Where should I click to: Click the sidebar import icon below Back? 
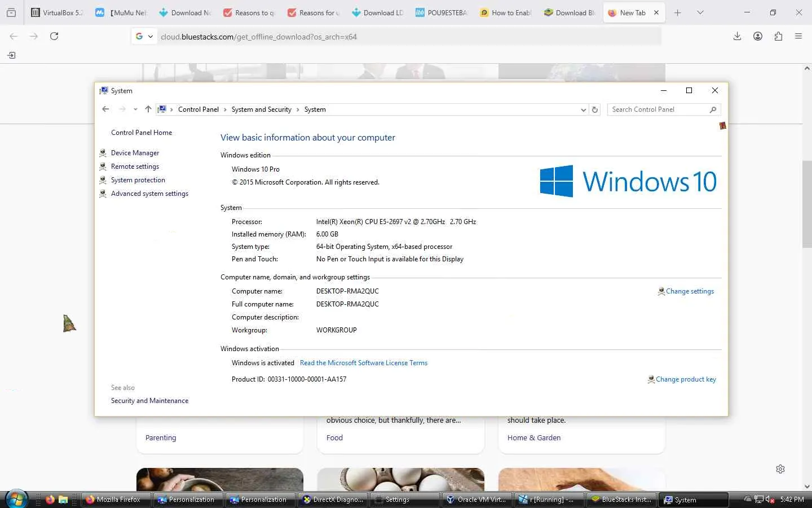pos(11,55)
